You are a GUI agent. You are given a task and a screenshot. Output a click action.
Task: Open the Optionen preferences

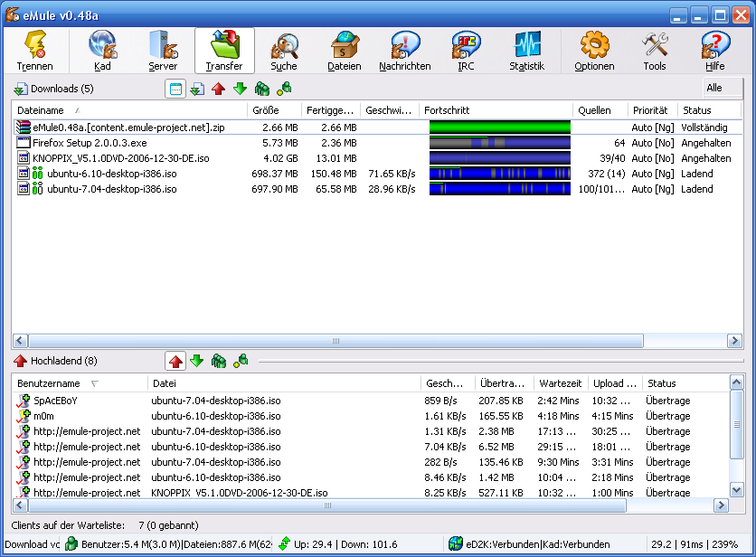[x=594, y=51]
